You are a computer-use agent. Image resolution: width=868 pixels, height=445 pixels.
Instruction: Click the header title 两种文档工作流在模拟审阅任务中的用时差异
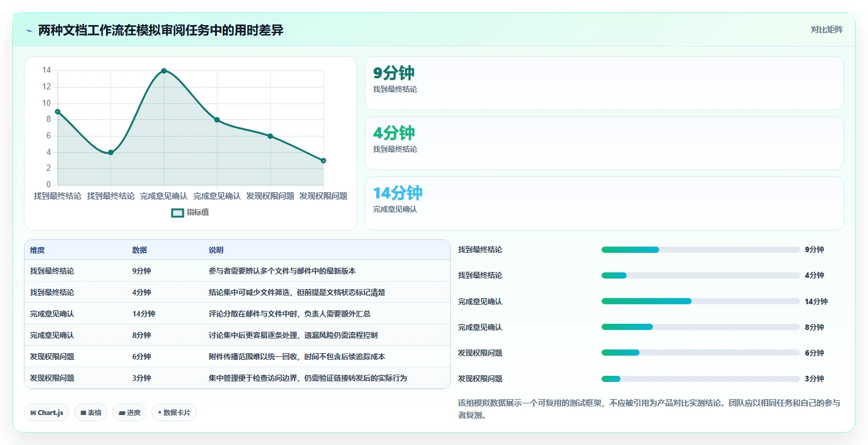pyautogui.click(x=160, y=30)
